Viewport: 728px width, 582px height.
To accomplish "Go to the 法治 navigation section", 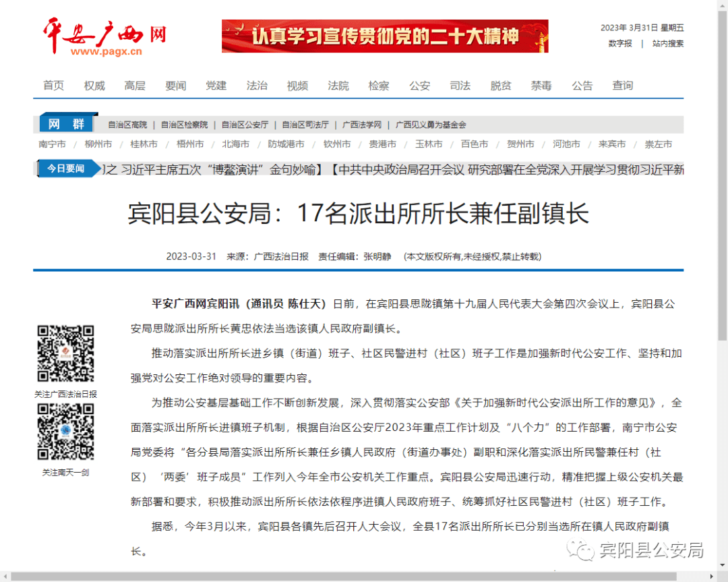I will click(257, 86).
